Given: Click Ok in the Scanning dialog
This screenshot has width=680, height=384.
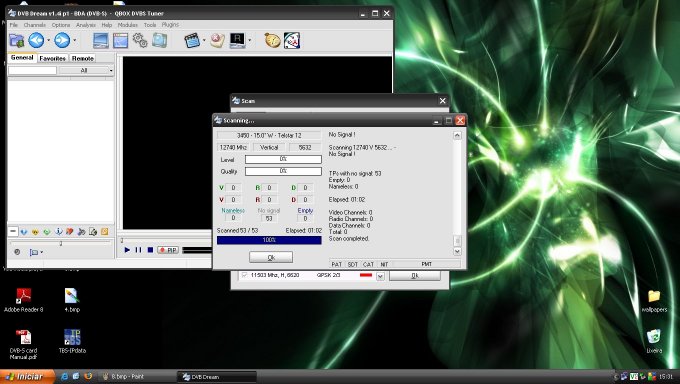Looking at the screenshot, I should pyautogui.click(x=271, y=257).
